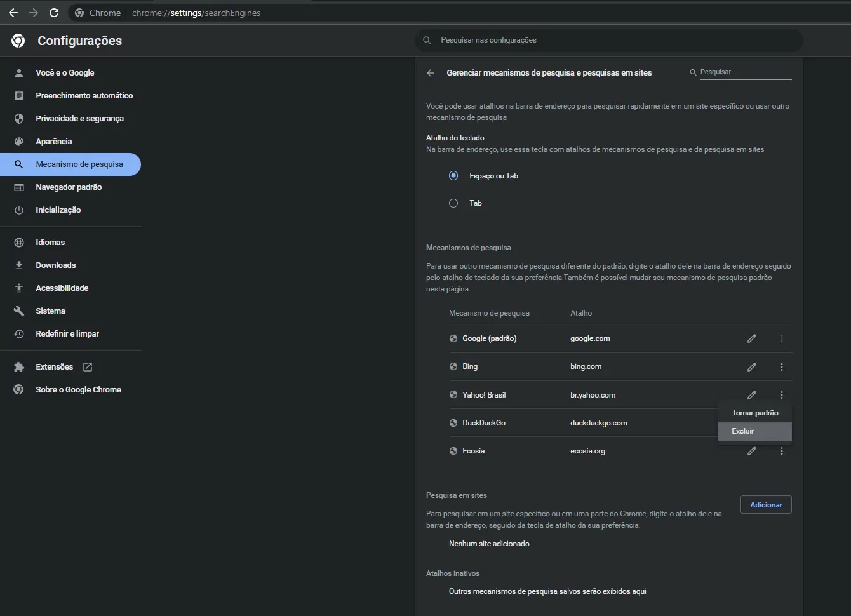Click the download icon for Downloads
Screen dimensions: 851x616
(x=19, y=265)
